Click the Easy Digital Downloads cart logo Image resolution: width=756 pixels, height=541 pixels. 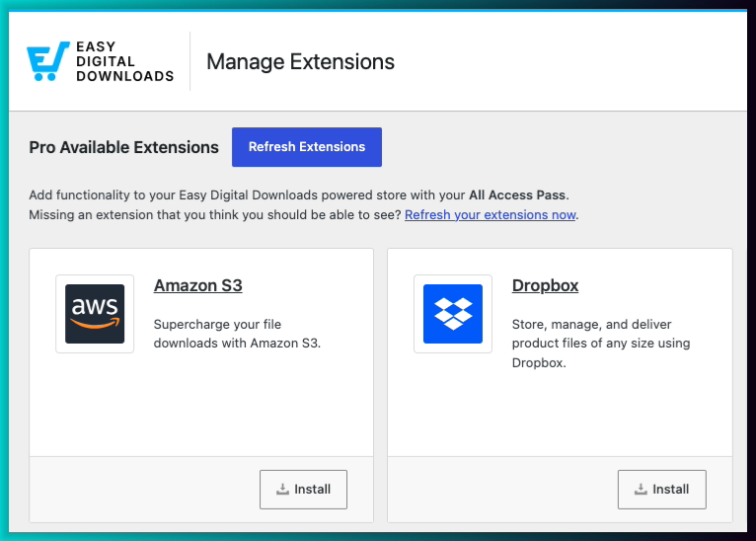click(47, 61)
